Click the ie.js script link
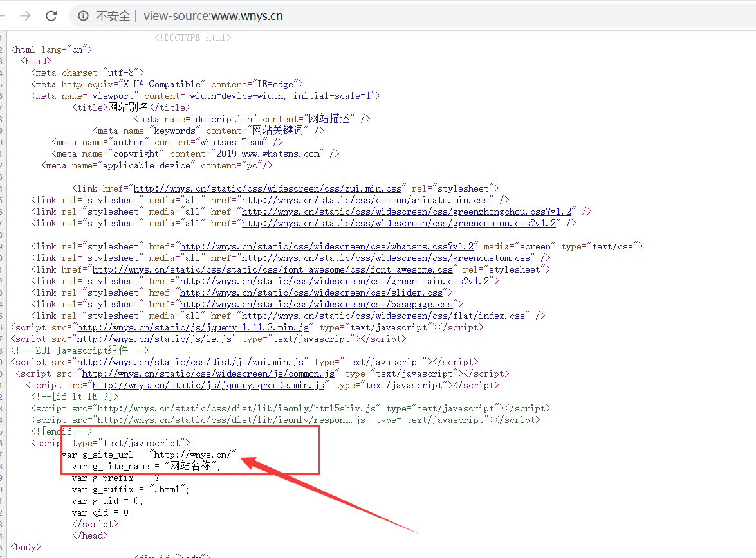The image size is (756, 558). (x=154, y=339)
